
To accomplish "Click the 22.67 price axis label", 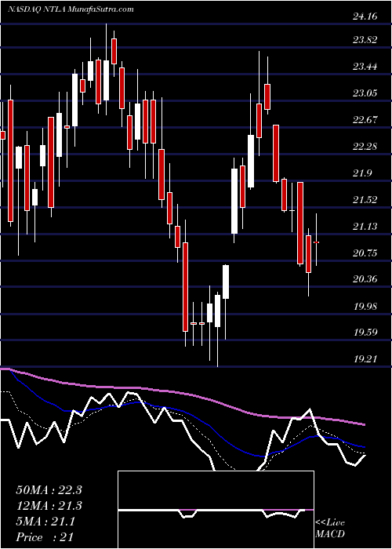I will coord(365,119).
